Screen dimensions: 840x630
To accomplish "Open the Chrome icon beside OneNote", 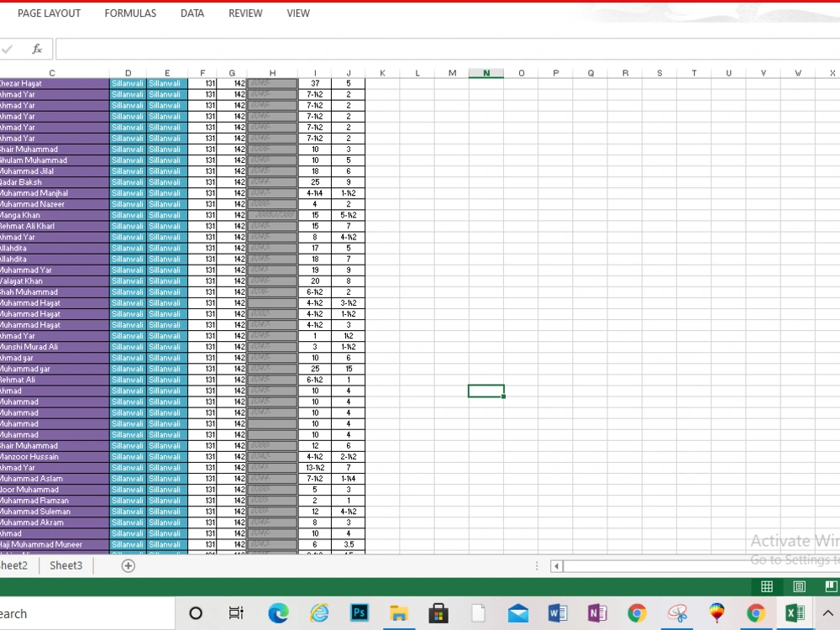I will click(x=637, y=613).
